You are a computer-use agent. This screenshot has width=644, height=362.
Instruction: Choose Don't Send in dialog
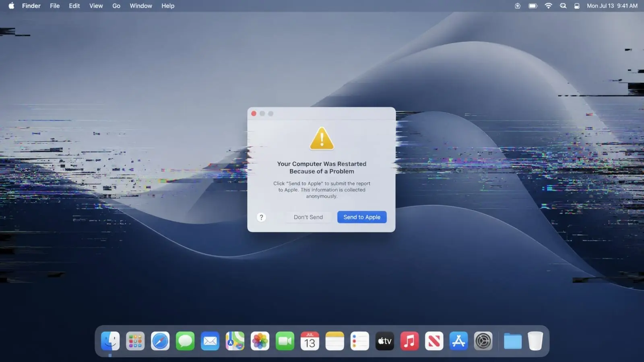(x=308, y=217)
